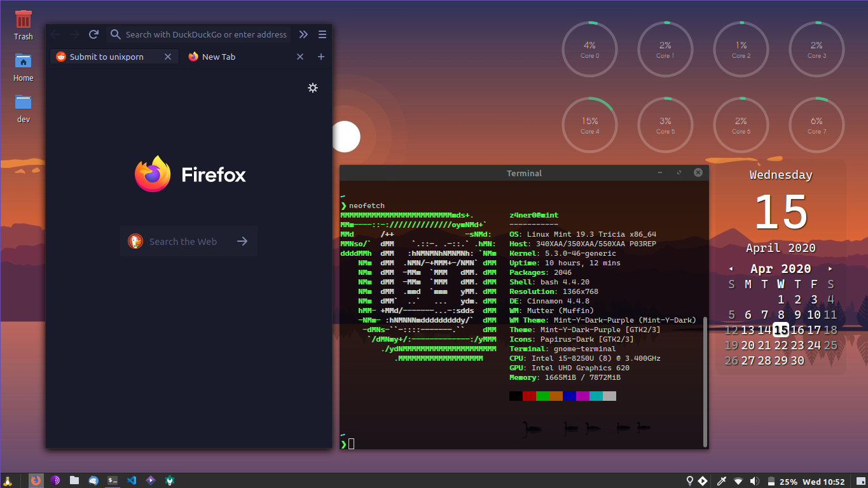Select April 1 in the calendar
Viewport: 868px width, 488px height.
781,299
